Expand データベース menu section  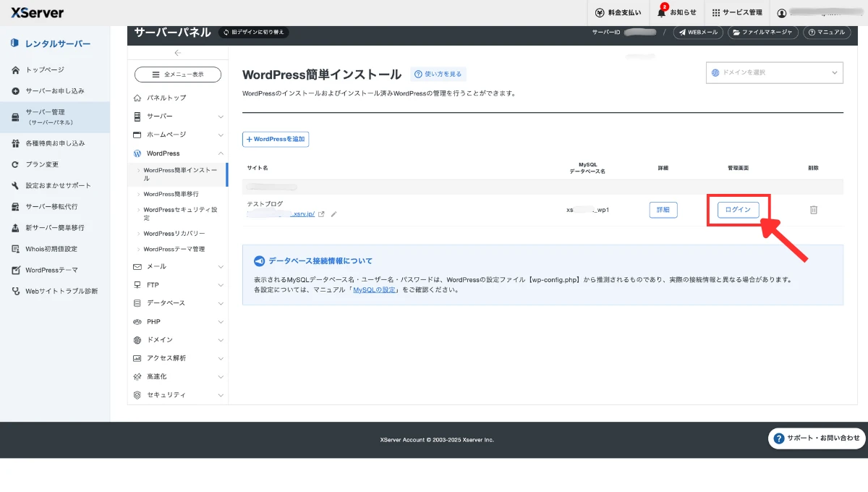[178, 303]
